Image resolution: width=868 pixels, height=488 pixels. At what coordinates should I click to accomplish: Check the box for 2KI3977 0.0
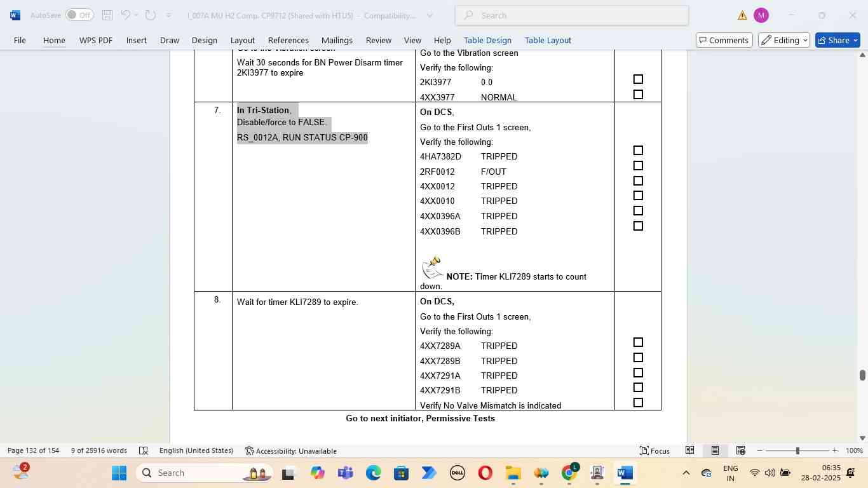[x=638, y=79]
